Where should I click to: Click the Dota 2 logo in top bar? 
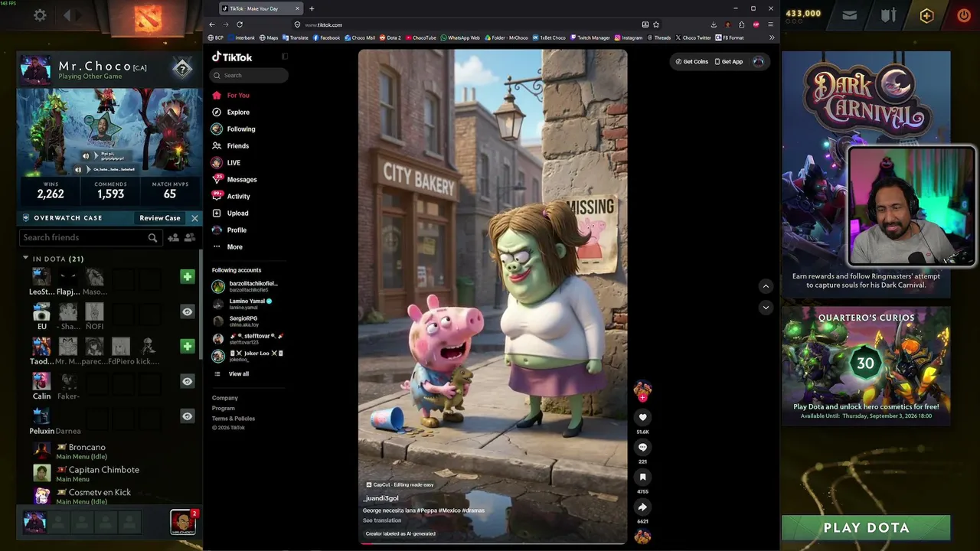148,19
